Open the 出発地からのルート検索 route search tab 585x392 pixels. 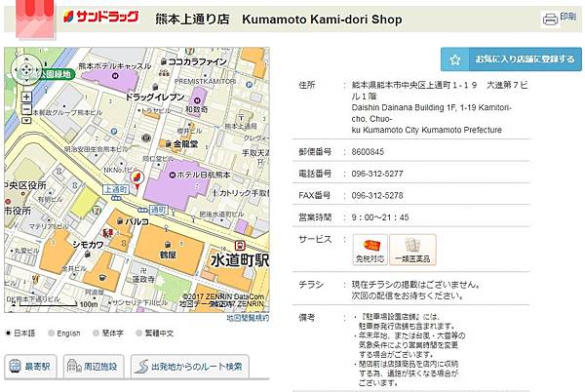[x=190, y=367]
